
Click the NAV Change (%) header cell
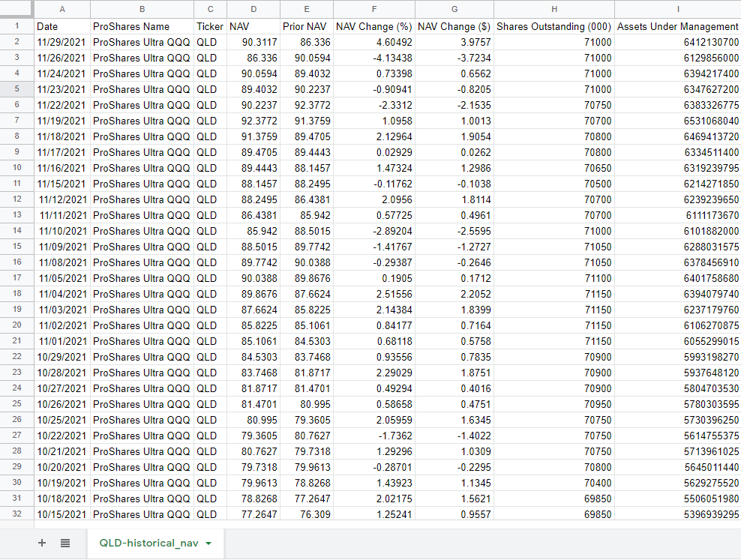pos(373,26)
